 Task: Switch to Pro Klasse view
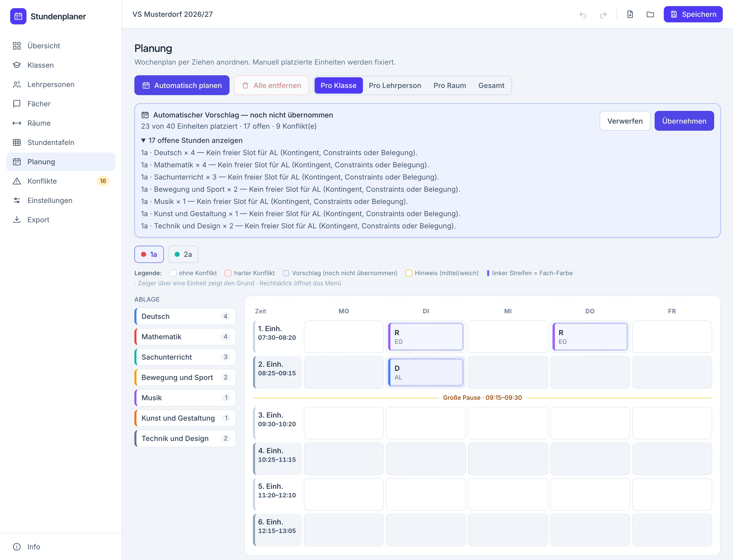coord(338,86)
